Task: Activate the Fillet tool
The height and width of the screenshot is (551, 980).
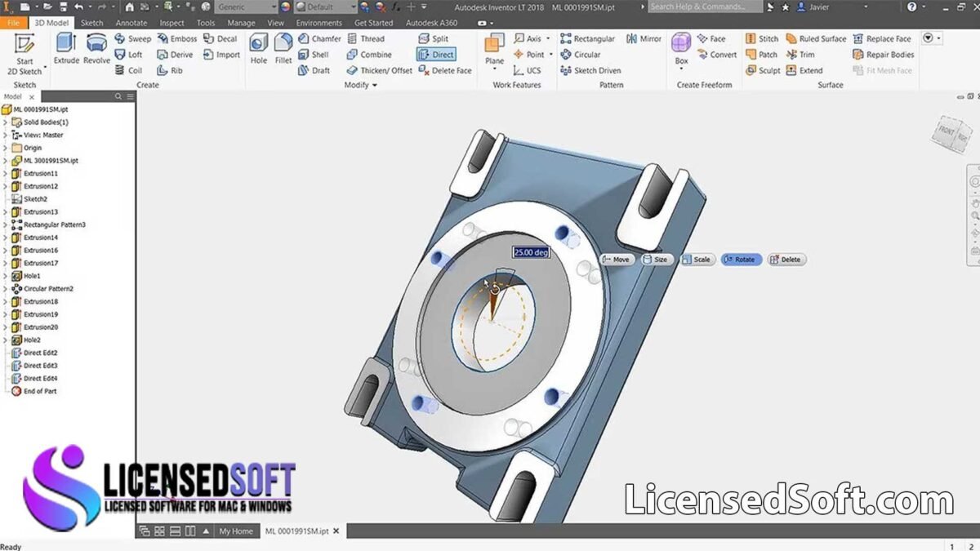Action: 283,49
